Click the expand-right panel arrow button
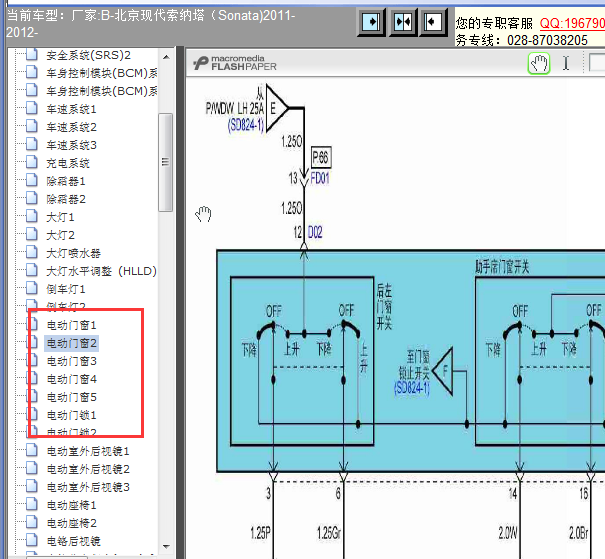The height and width of the screenshot is (559, 605). coord(371,22)
